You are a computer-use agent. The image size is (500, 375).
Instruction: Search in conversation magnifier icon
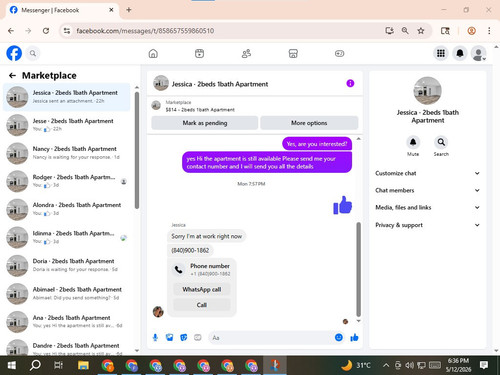[x=441, y=142]
